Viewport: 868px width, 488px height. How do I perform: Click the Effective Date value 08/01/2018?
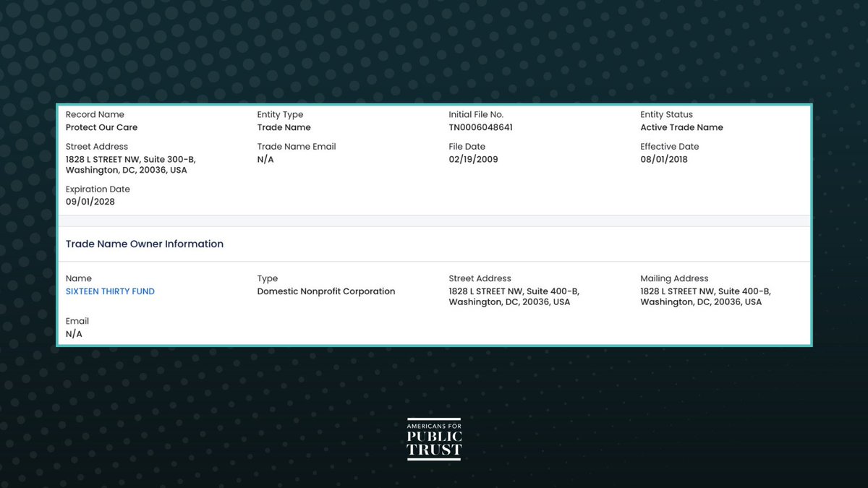coord(664,159)
